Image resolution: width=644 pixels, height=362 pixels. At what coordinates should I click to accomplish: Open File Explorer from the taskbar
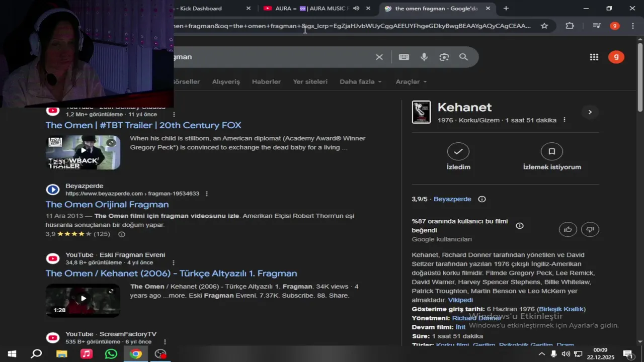[61, 354]
